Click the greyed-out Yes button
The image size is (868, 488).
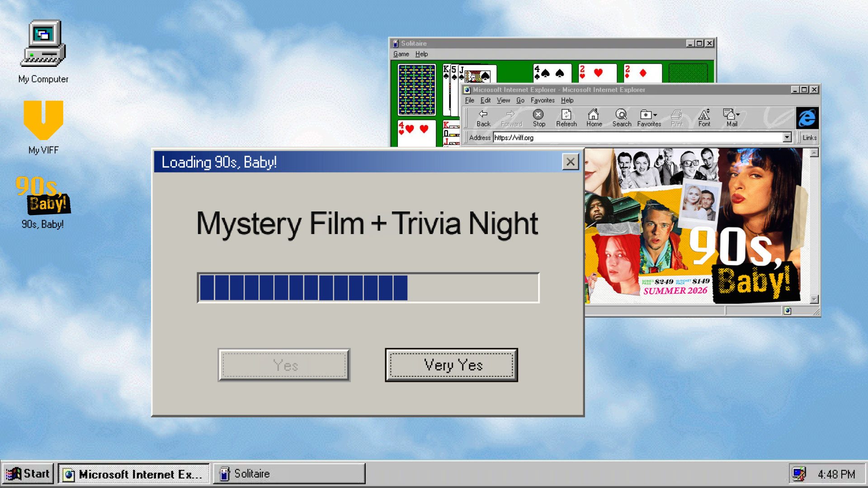[284, 365]
